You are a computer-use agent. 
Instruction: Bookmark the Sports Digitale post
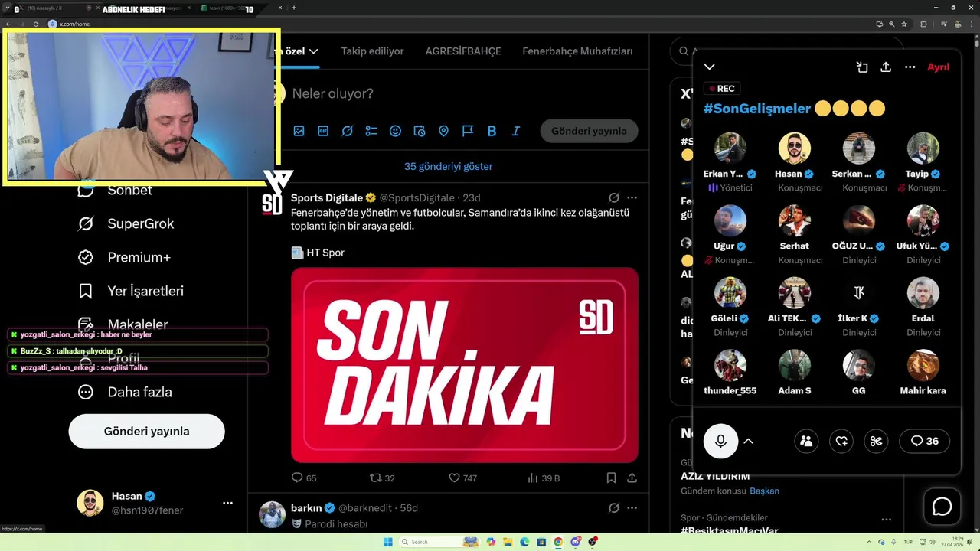pos(611,478)
